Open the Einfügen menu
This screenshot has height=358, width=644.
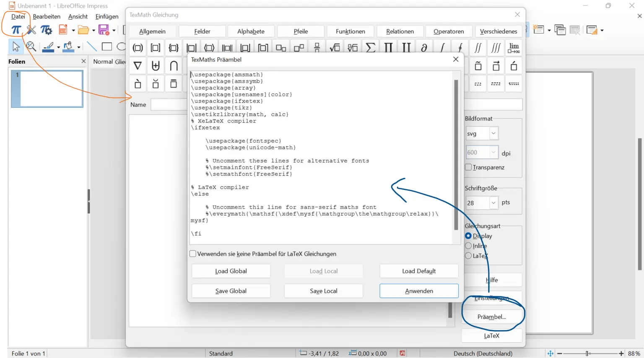107,16
